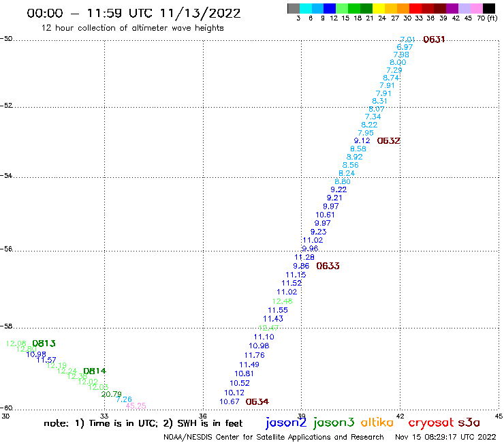Click the black swatch ending the color scale
This screenshot has height=443, width=504.
489,8
